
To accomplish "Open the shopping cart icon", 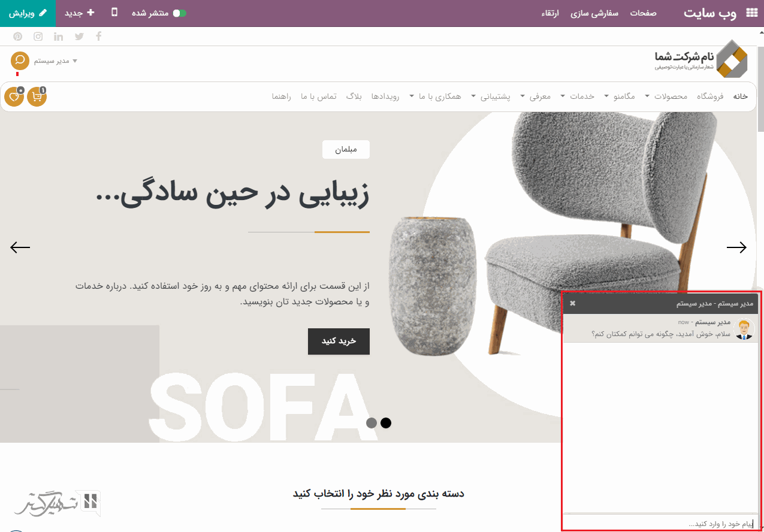I will 37,96.
